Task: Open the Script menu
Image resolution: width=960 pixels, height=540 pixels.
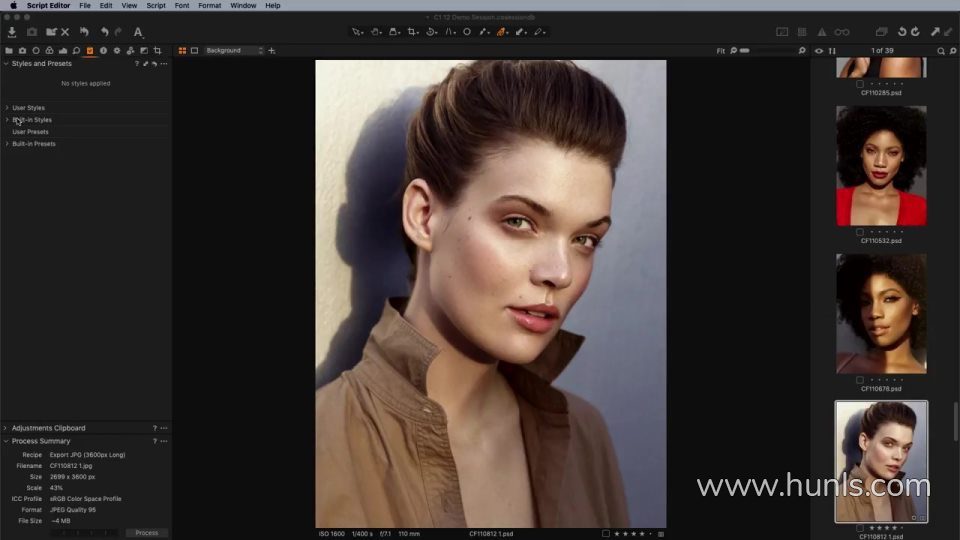Action: (156, 6)
